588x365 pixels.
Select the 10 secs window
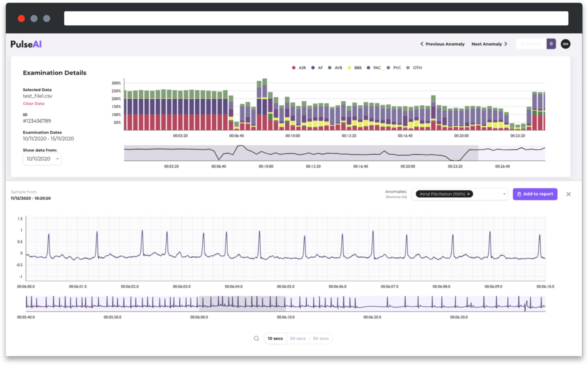[275, 338]
